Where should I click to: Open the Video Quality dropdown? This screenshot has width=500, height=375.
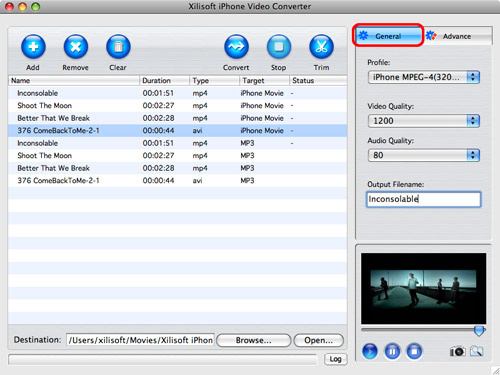point(424,121)
